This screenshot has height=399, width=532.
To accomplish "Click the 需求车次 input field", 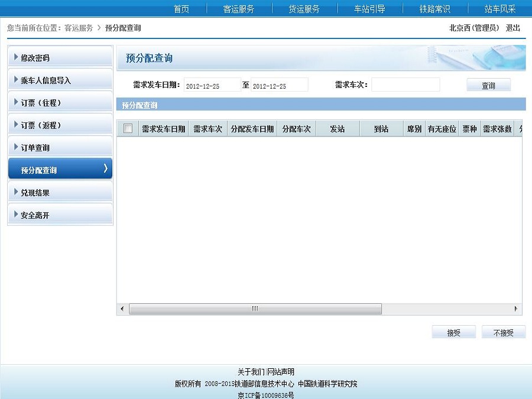I will (x=406, y=85).
